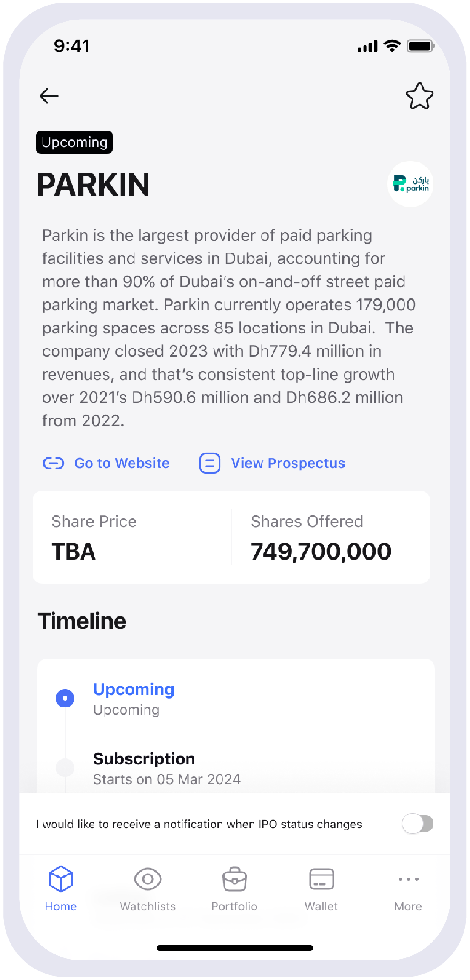The width and height of the screenshot is (470, 980).
Task: Click the link icon beside Go to Website
Action: point(53,463)
